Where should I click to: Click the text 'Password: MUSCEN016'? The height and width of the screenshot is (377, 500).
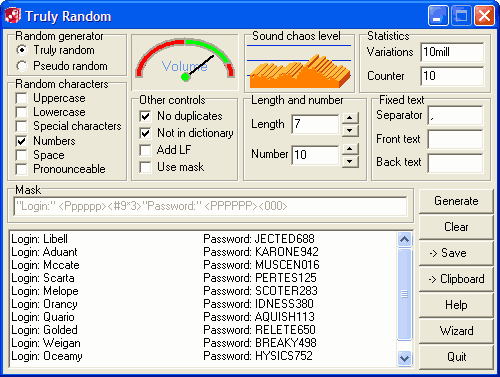[261, 265]
